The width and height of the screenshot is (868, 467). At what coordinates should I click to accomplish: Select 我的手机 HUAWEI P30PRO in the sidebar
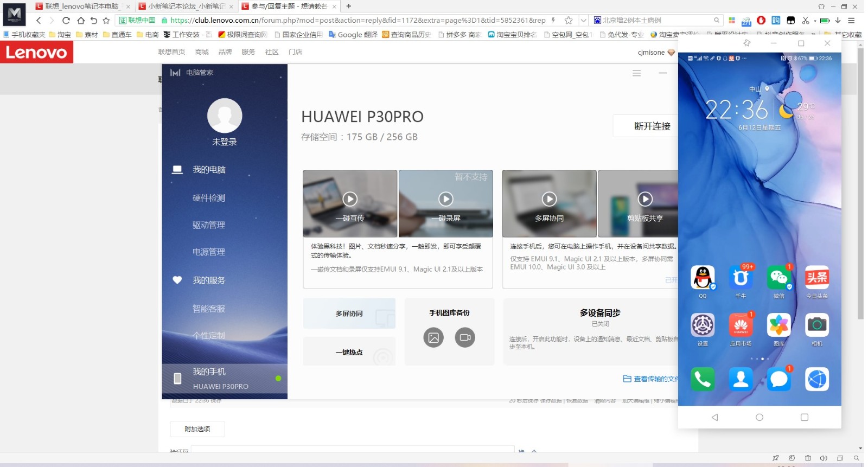[225, 379]
